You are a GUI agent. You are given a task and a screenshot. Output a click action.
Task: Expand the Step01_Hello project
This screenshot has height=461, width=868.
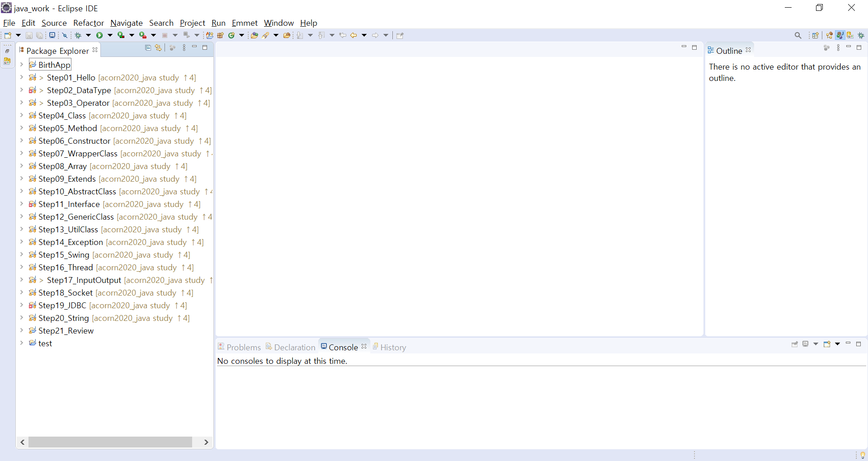(x=21, y=77)
